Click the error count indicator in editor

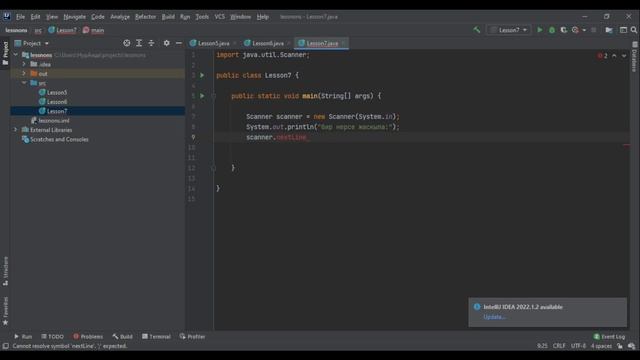(x=602, y=56)
